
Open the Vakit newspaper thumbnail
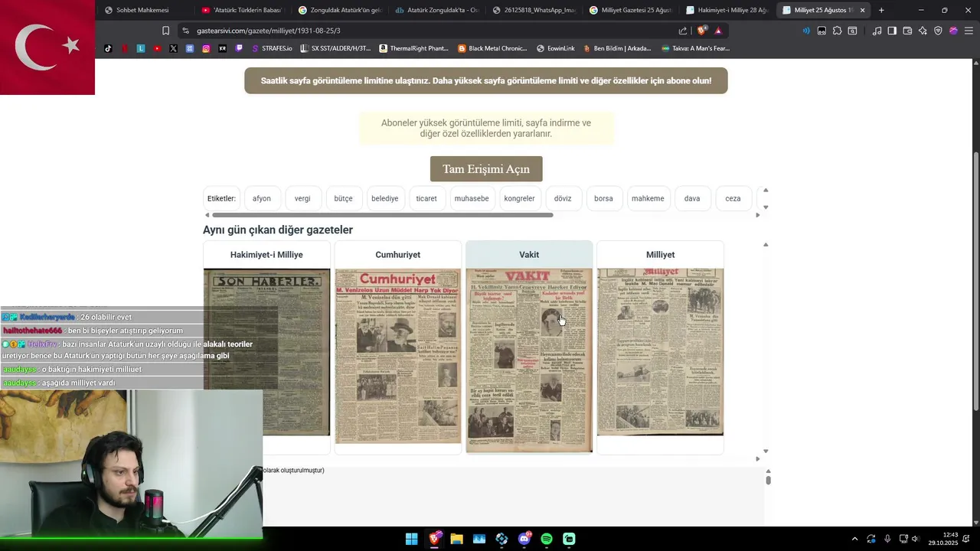pos(529,360)
